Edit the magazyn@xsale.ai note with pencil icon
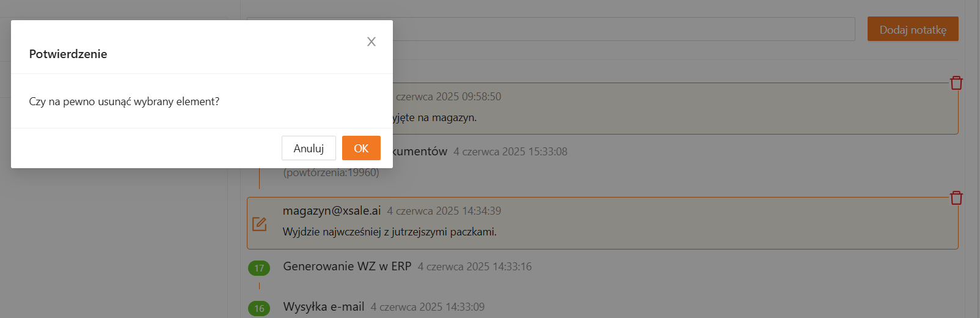 point(259,224)
